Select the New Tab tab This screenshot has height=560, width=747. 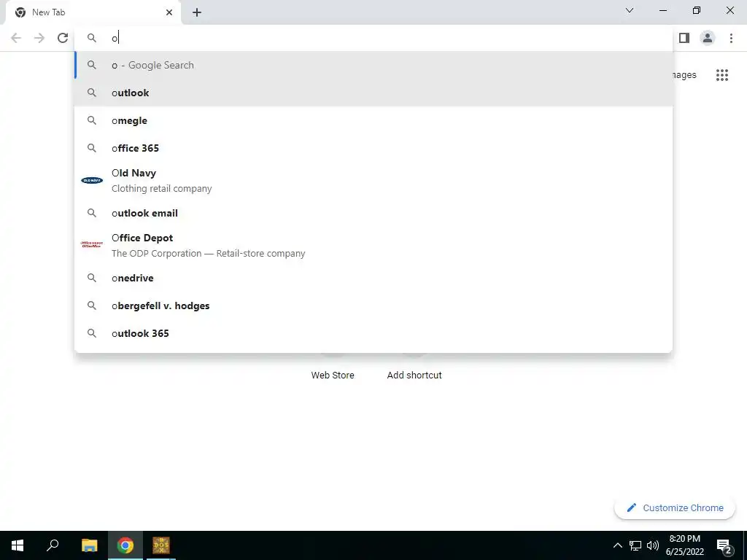coord(93,13)
